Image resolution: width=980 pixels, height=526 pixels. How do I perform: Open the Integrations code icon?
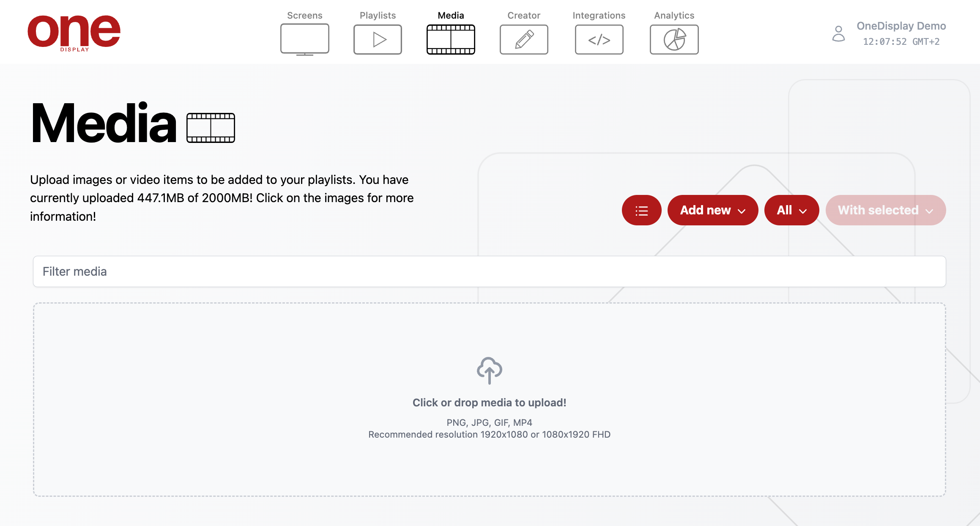pos(599,39)
